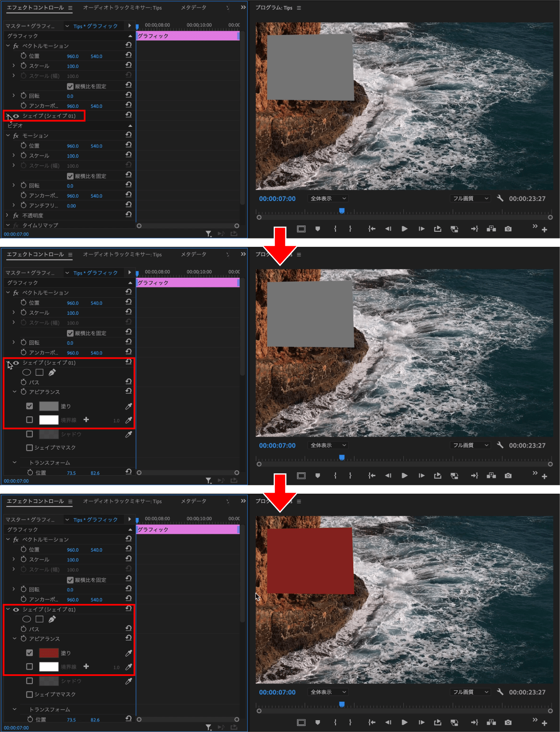
Task: Click スケール value 100.0 under モーション top screenshot
Action: tap(72, 156)
